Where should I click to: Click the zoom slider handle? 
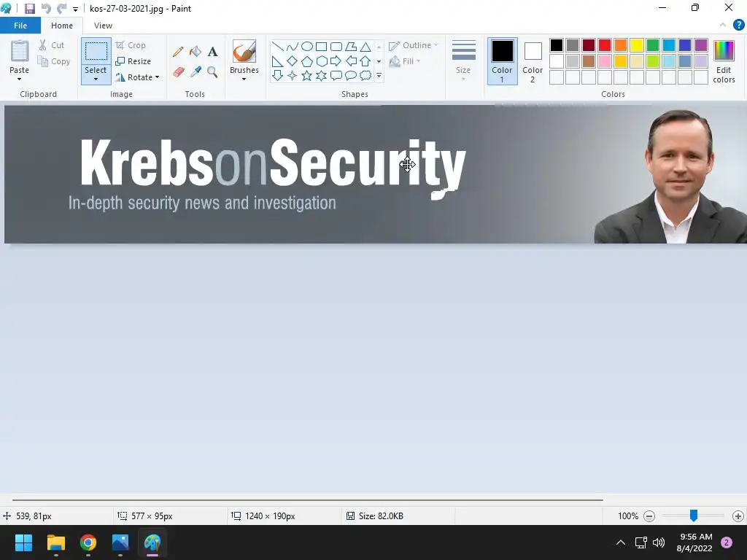tap(694, 516)
